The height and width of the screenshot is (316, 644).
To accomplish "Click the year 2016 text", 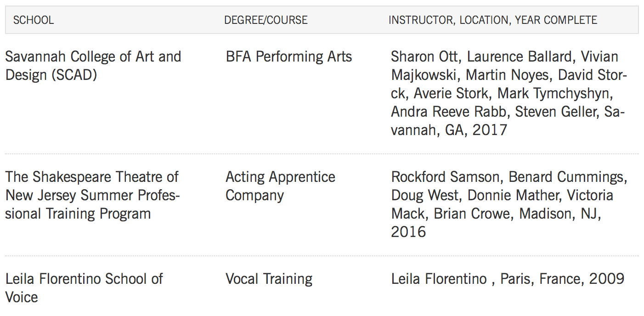I will pos(408,232).
